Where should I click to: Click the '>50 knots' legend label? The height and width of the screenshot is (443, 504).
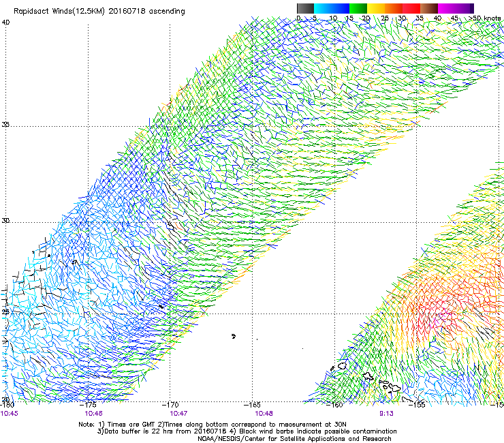point(485,18)
